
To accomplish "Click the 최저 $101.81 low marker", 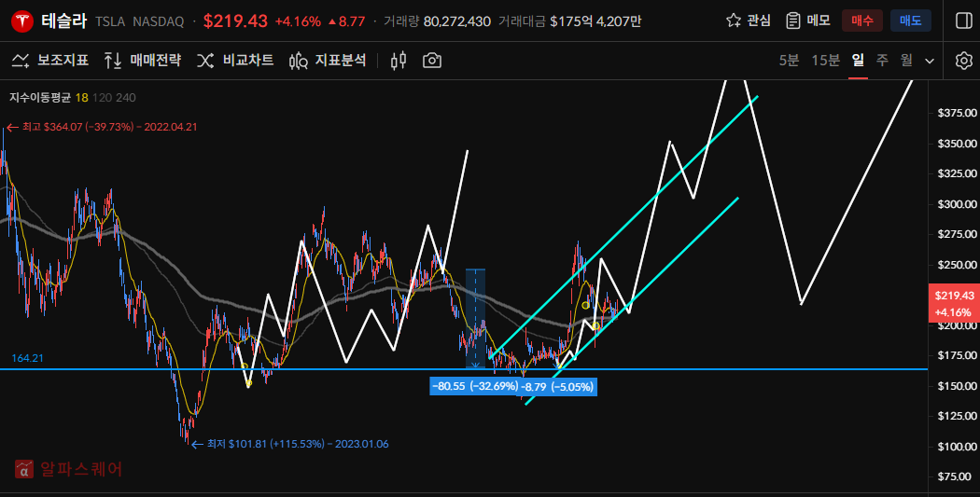I will [290, 444].
